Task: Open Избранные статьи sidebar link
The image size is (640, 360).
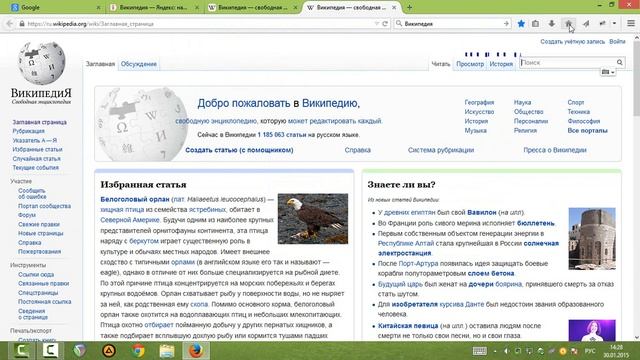Action: coord(37,149)
